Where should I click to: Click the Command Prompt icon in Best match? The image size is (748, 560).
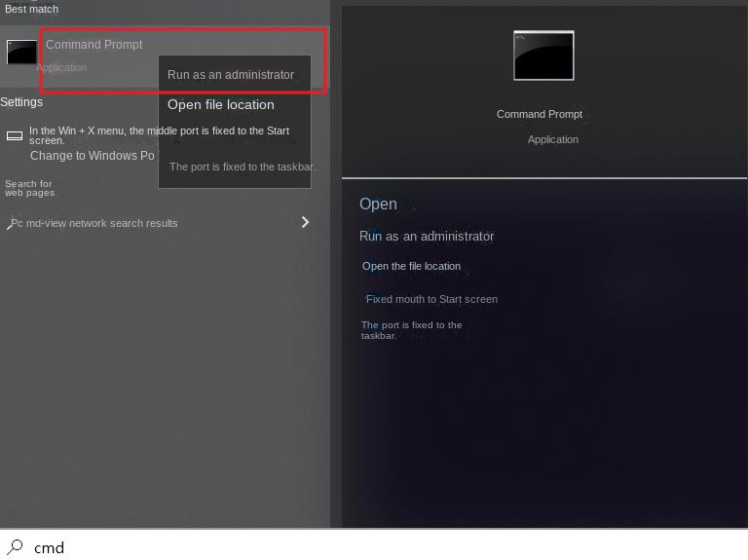(21, 52)
